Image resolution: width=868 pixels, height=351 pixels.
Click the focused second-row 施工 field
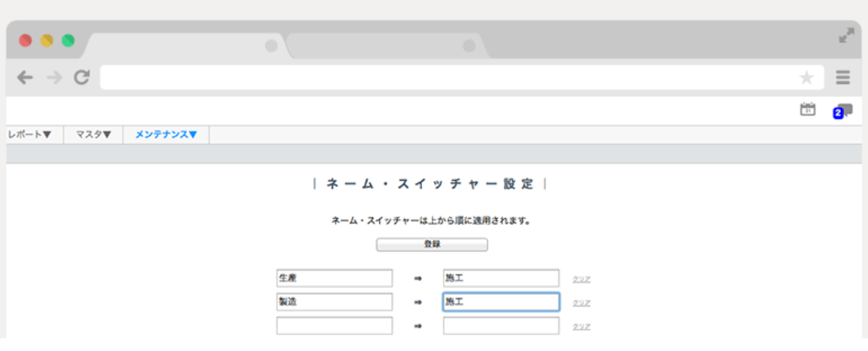[x=501, y=301]
